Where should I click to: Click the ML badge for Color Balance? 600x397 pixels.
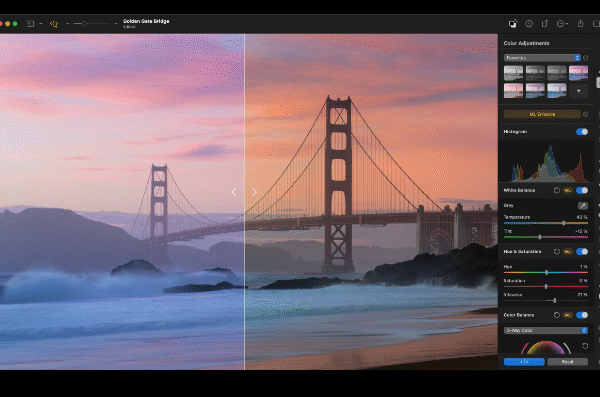click(568, 315)
